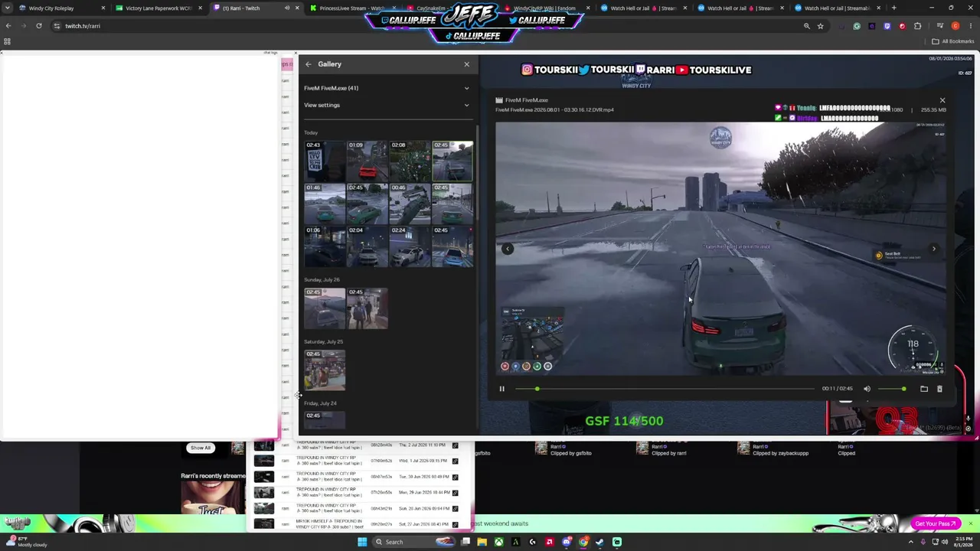This screenshot has height=551, width=980.
Task: Open Discord from the taskbar
Action: pyautogui.click(x=567, y=542)
